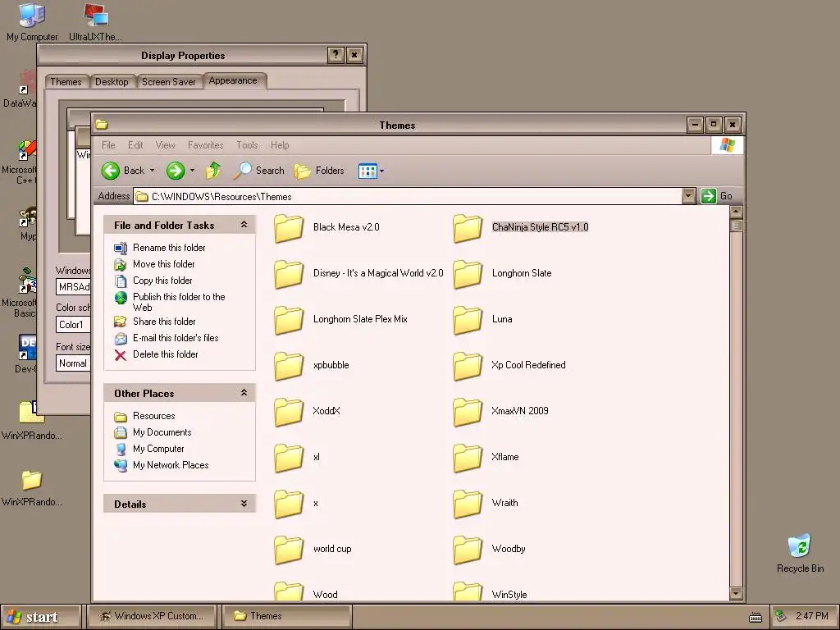Open the View menu
This screenshot has width=840, height=630.
point(165,145)
